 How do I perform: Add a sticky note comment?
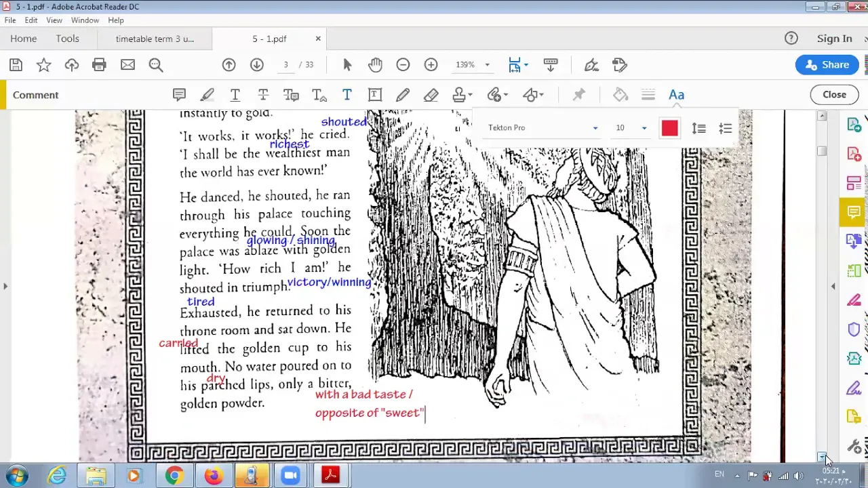pos(179,95)
